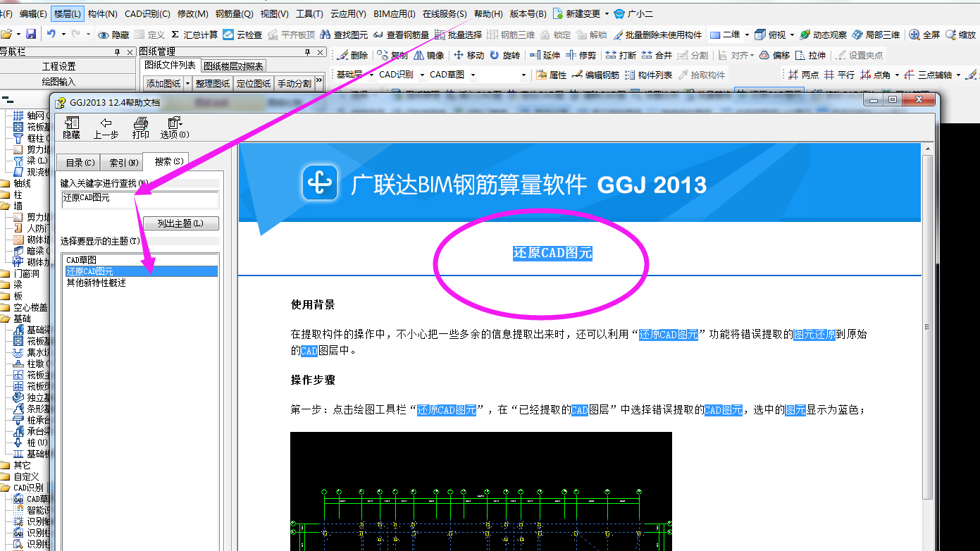Screen dimensions: 980x551
Task: Select CAD草图 topic in help results
Action: click(x=81, y=260)
